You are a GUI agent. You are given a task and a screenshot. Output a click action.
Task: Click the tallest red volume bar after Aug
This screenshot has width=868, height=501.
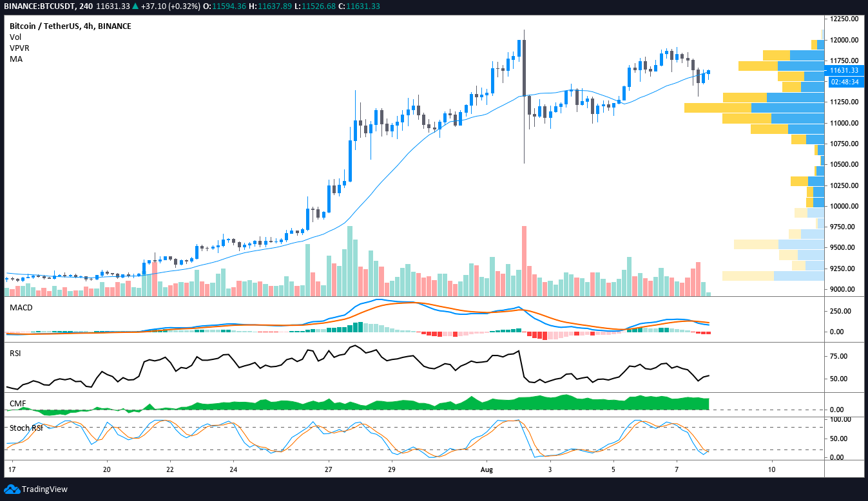(x=524, y=260)
